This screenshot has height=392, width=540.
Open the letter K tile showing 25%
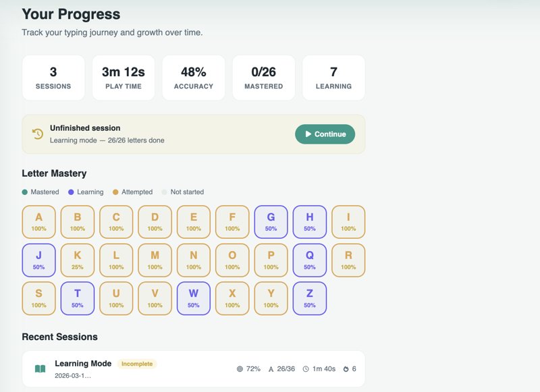click(78, 260)
